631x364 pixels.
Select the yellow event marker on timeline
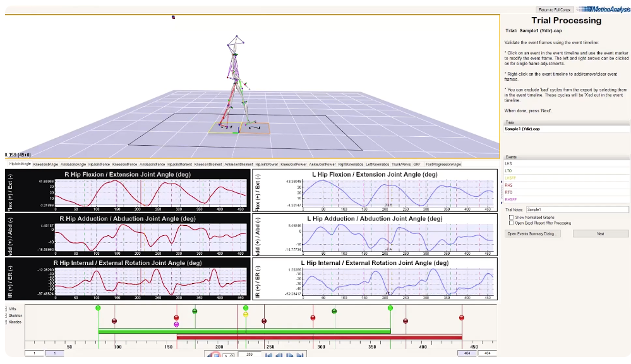(x=246, y=314)
